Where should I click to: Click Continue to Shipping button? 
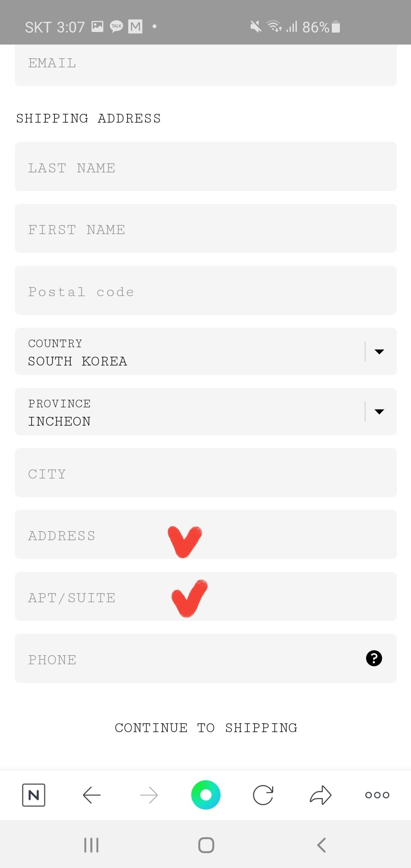click(206, 728)
